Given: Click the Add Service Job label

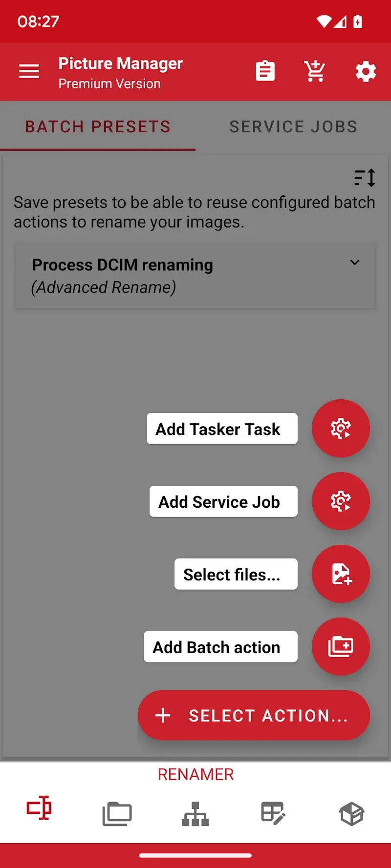Looking at the screenshot, I should 223,502.
